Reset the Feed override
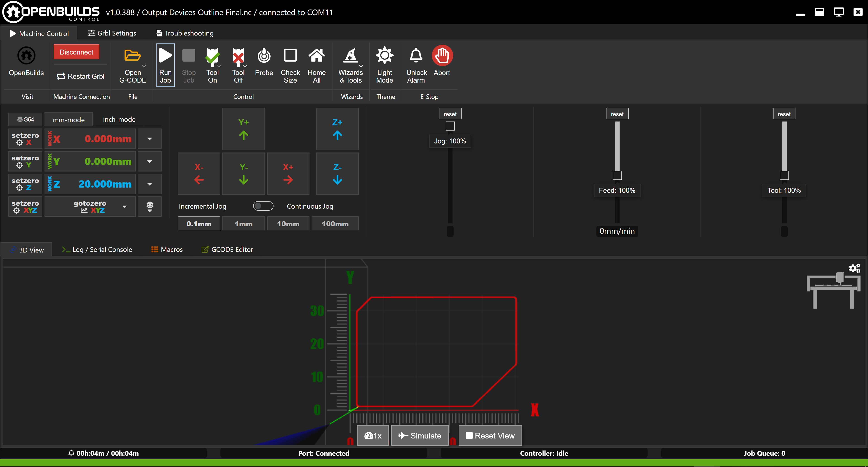868x467 pixels. pos(617,114)
